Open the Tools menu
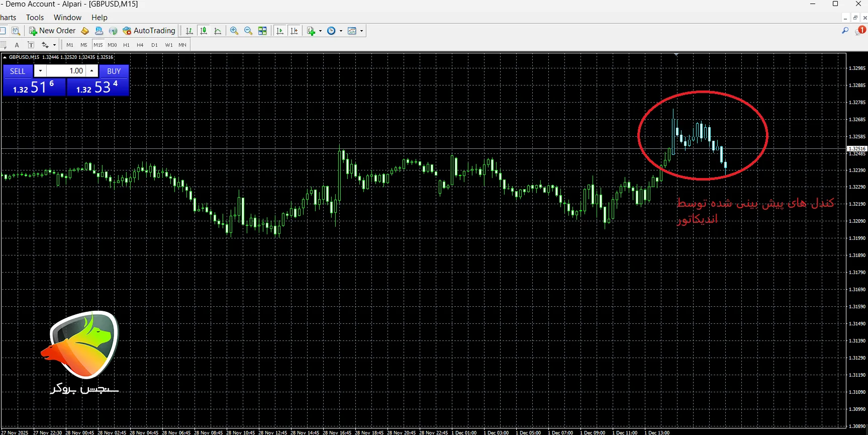This screenshot has height=435, width=868. coord(35,18)
